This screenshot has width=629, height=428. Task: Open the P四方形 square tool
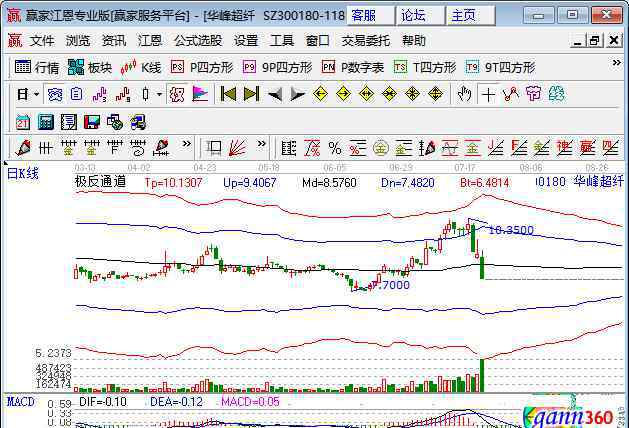(x=202, y=67)
